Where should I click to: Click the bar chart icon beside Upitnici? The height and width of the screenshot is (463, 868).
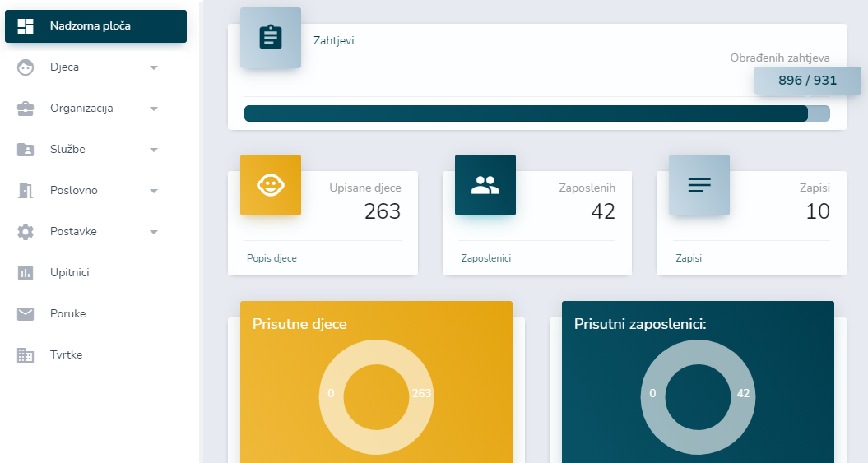click(26, 273)
